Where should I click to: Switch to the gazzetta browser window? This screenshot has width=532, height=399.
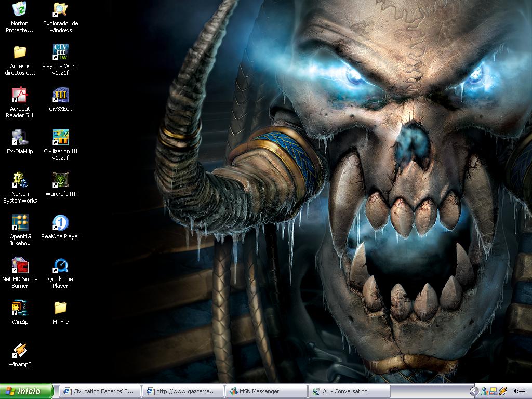[183, 391]
